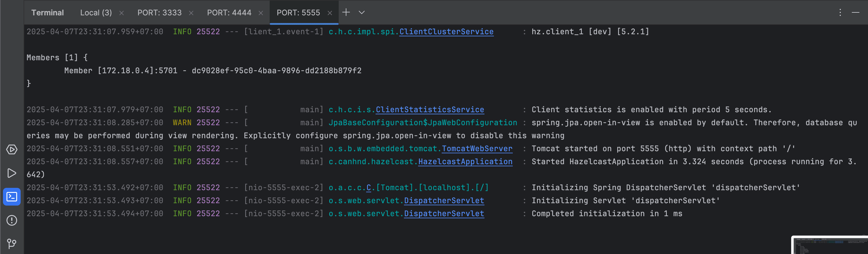Add a new terminal tab
The image size is (868, 254).
click(x=346, y=12)
